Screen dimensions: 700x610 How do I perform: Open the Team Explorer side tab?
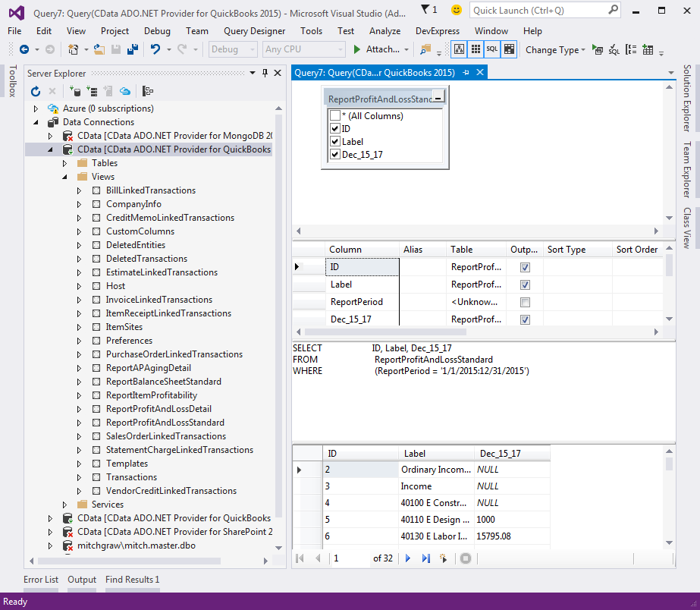687,170
